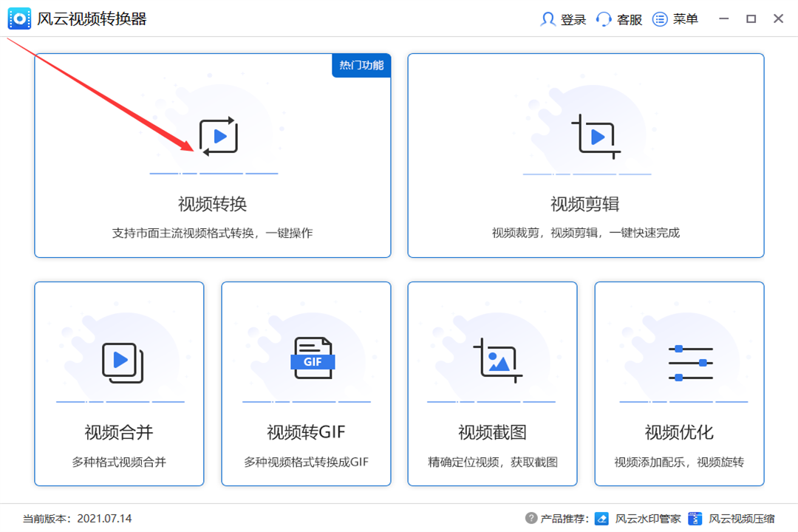Click the user login icon
Image resolution: width=798 pixels, height=532 pixels.
[548, 19]
